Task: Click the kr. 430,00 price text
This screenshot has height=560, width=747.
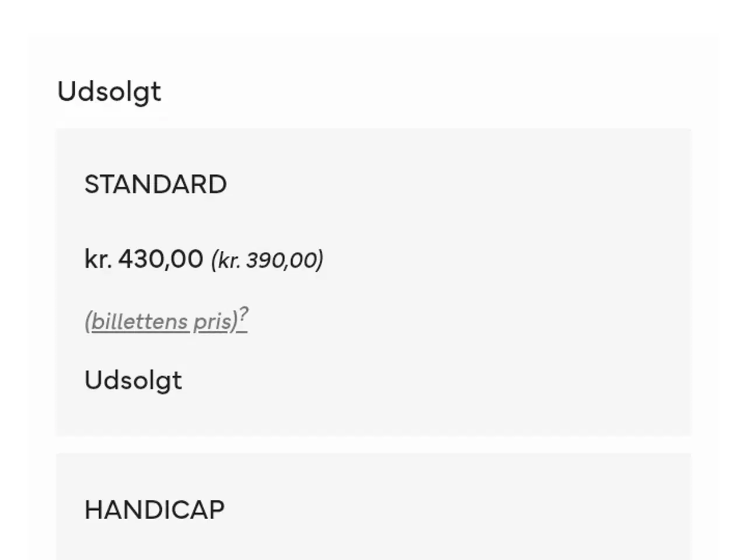Action: click(143, 259)
